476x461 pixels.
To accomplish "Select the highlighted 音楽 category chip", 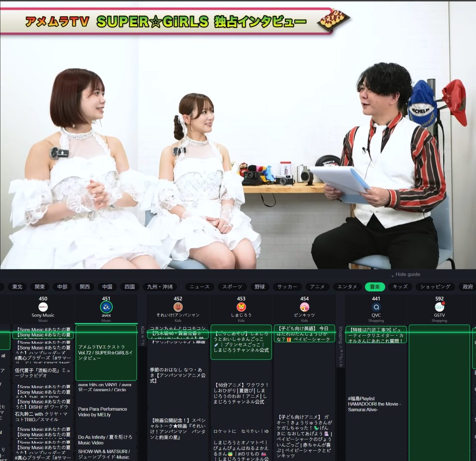I will click(x=375, y=286).
